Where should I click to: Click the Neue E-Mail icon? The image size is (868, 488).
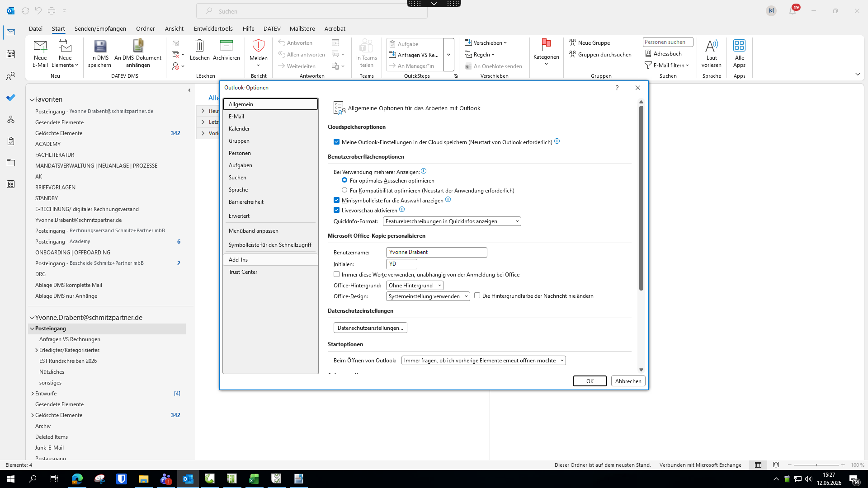[40, 46]
